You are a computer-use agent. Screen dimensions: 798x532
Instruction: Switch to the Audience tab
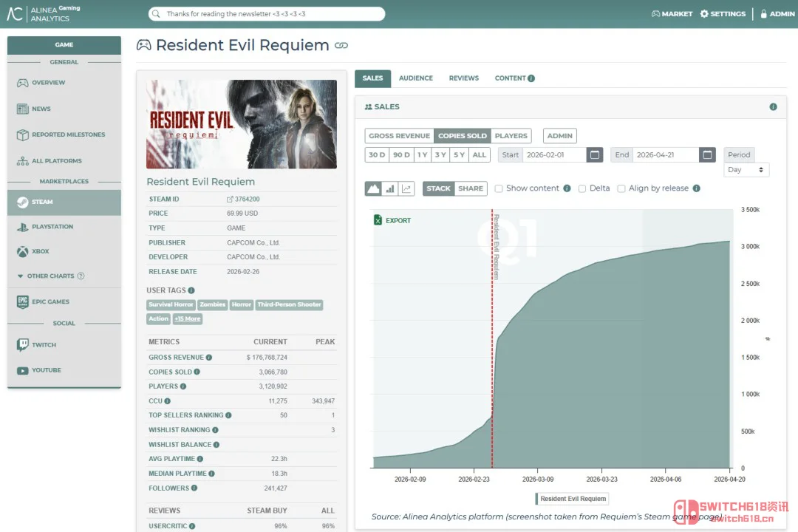click(416, 78)
